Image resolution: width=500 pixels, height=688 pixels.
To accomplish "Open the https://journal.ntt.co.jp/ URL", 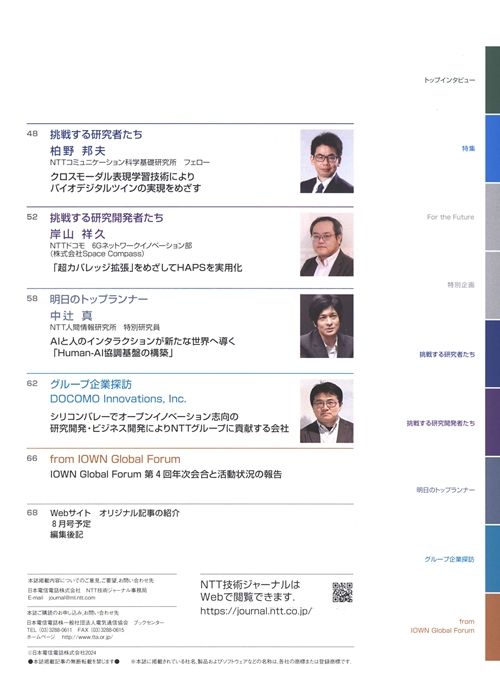I will [256, 611].
